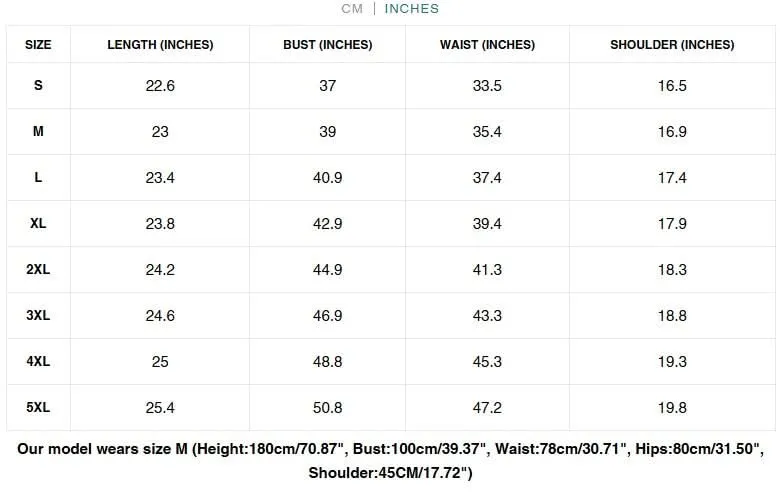The width and height of the screenshot is (784, 503).
Task: Click the WAIST (INCHES) column header
Action: coord(487,44)
